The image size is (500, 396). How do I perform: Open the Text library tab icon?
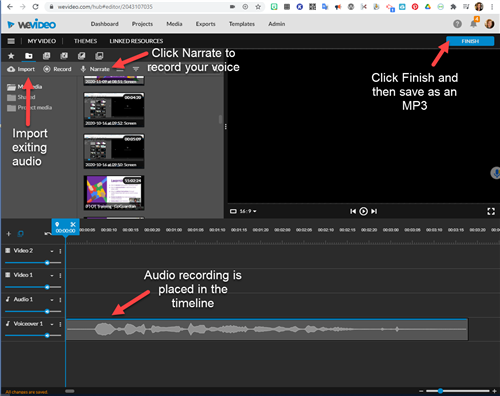[47, 56]
